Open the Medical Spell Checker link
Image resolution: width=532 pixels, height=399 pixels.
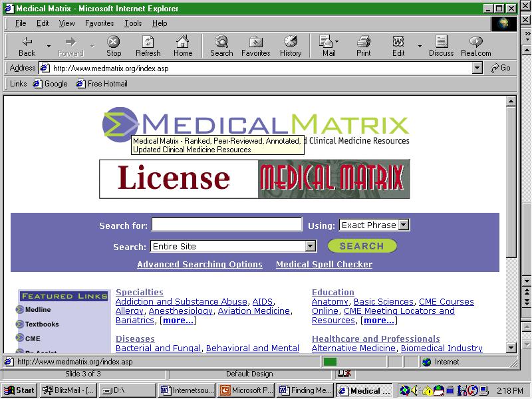coord(324,264)
